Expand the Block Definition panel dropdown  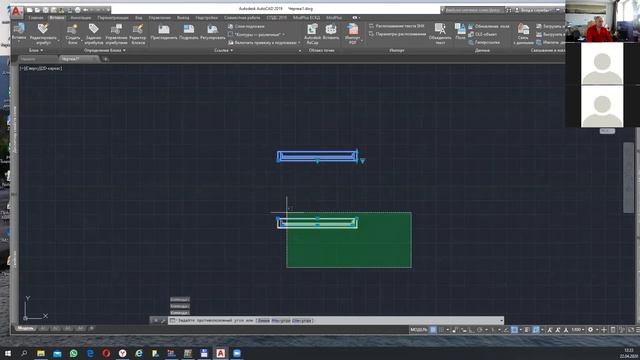click(x=105, y=50)
